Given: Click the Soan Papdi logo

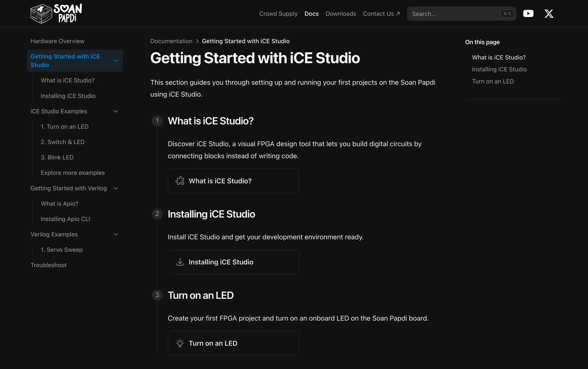Looking at the screenshot, I should (x=56, y=14).
